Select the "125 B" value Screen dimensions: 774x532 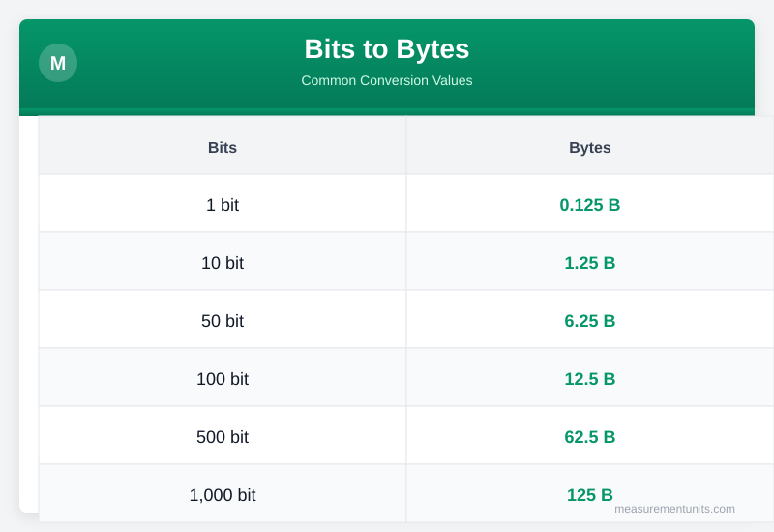pos(590,495)
